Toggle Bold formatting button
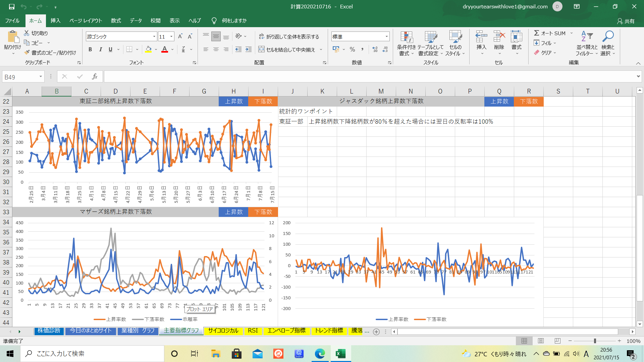 90,50
